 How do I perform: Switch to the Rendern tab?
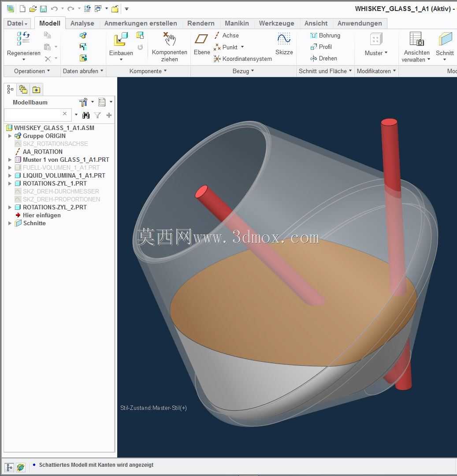(x=201, y=23)
